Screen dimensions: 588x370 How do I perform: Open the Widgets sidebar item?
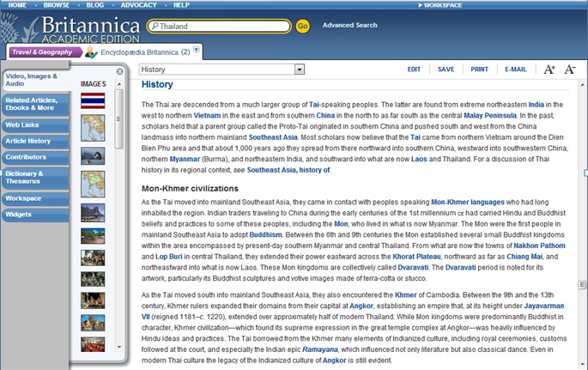(x=35, y=215)
